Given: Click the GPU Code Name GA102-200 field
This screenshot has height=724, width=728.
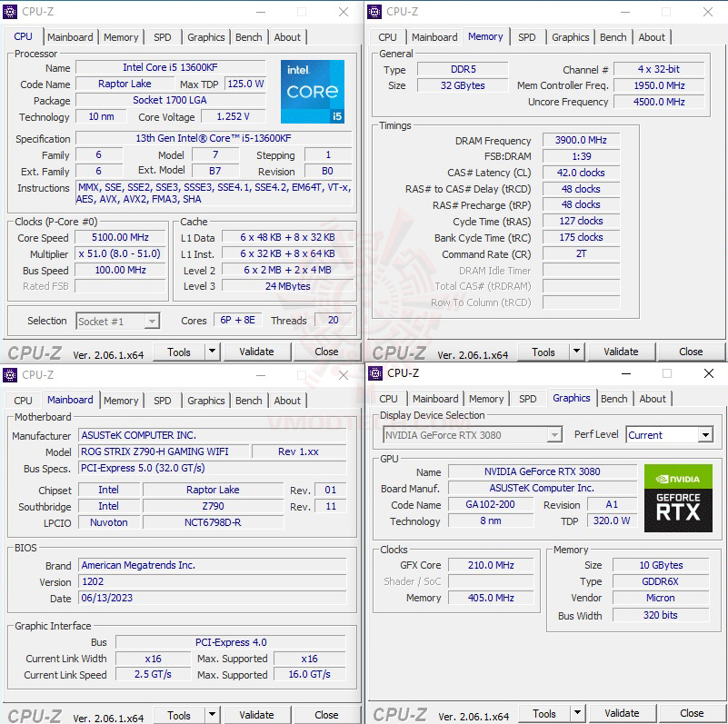Looking at the screenshot, I should click(491, 504).
